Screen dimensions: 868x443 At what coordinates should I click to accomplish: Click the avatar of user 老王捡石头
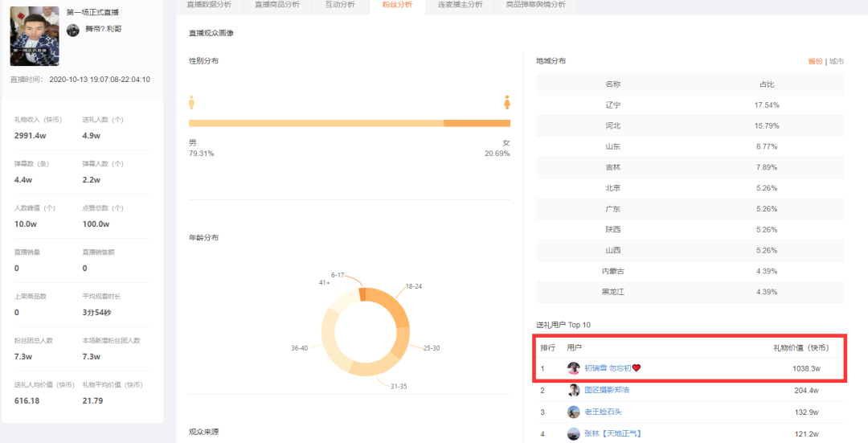[574, 412]
